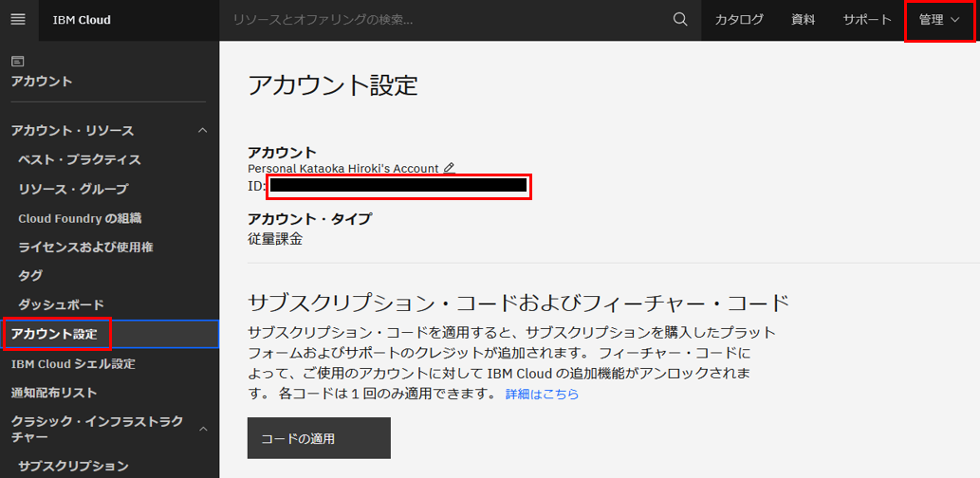This screenshot has height=478, width=980.
Task: Open the サポート menu item
Action: [867, 19]
